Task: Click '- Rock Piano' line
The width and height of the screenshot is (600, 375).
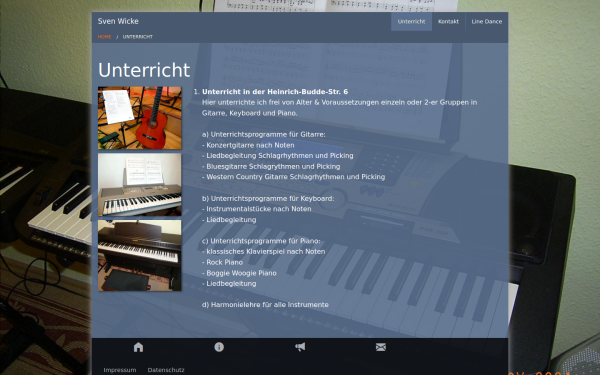Action: tap(222, 262)
